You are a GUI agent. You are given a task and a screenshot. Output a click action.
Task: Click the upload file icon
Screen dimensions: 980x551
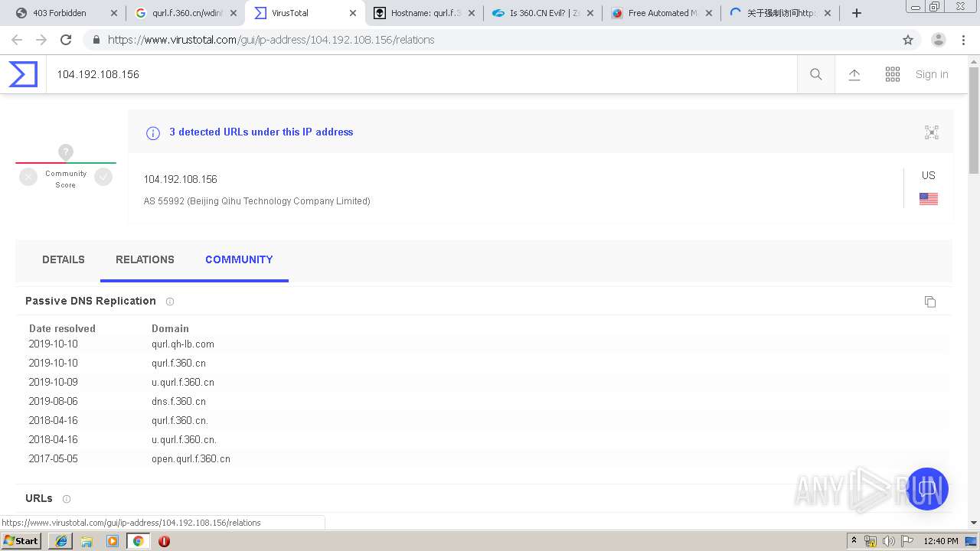pyautogui.click(x=854, y=74)
